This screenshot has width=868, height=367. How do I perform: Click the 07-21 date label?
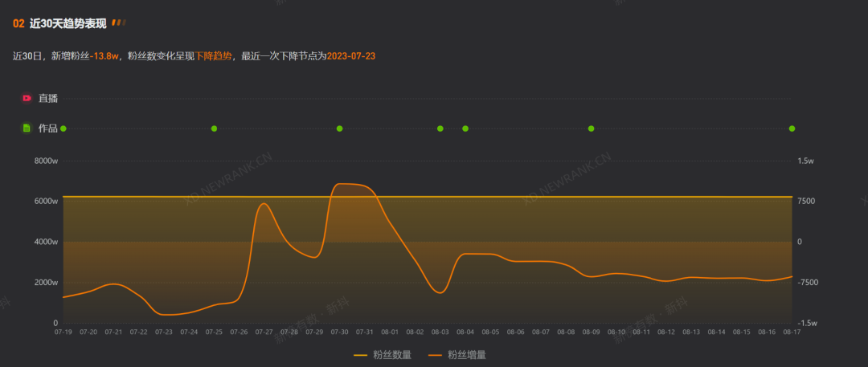coord(113,332)
